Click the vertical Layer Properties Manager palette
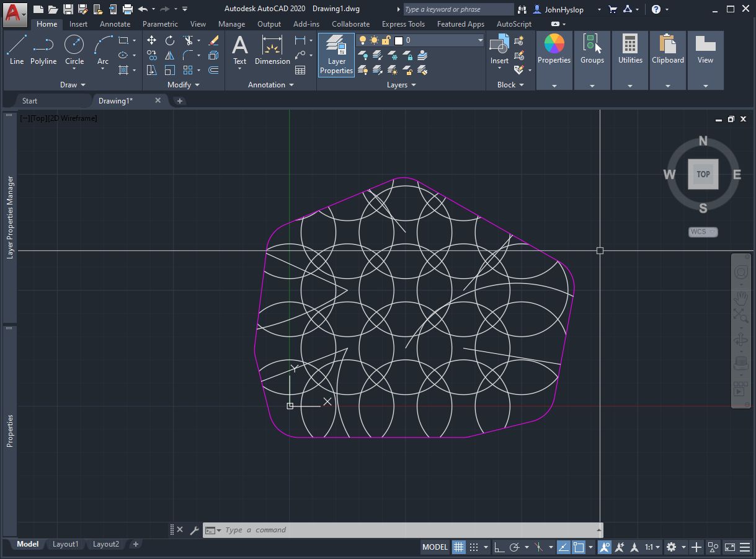 [10, 217]
